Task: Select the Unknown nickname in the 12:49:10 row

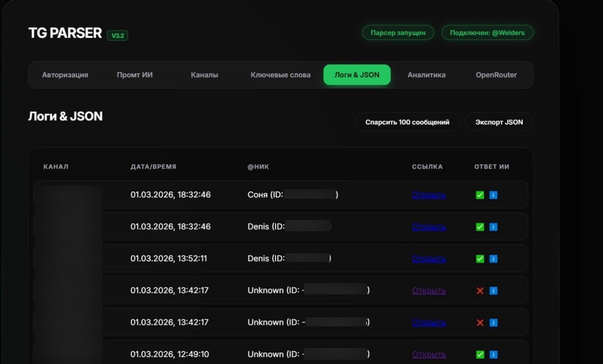Action: click(265, 354)
